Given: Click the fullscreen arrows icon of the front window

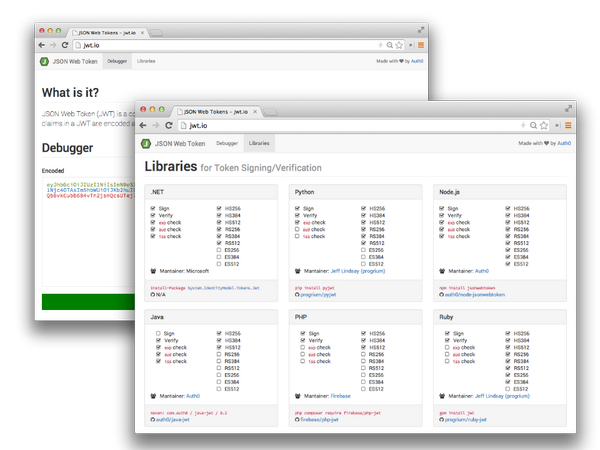Looking at the screenshot, I should pyautogui.click(x=569, y=109).
